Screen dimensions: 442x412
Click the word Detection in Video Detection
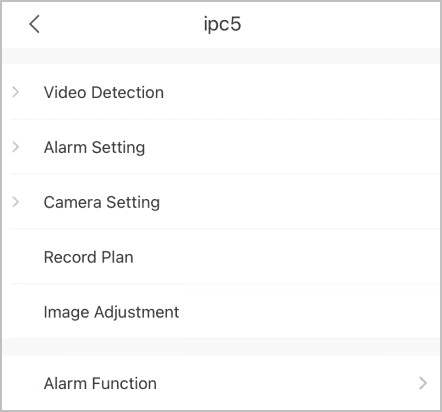pyautogui.click(x=128, y=92)
